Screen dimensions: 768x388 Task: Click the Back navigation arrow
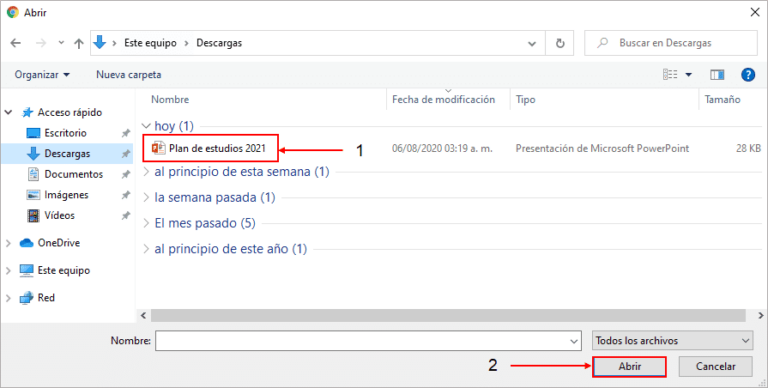tap(16, 43)
